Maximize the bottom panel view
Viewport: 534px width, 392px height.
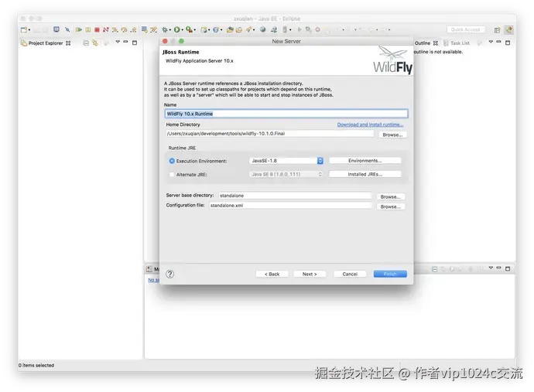click(508, 269)
